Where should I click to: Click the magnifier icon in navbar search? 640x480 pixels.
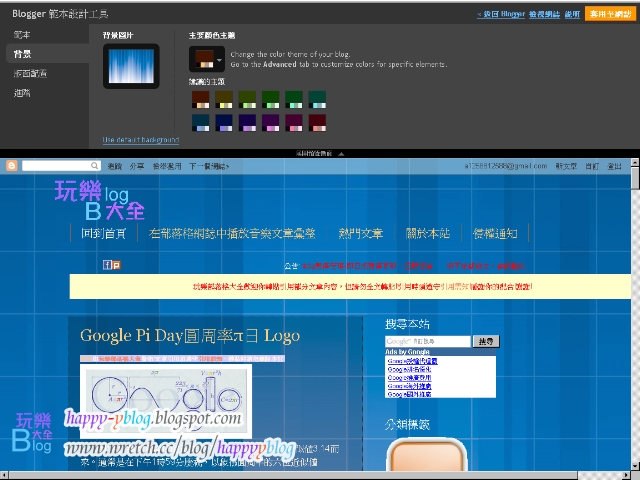click(x=94, y=166)
